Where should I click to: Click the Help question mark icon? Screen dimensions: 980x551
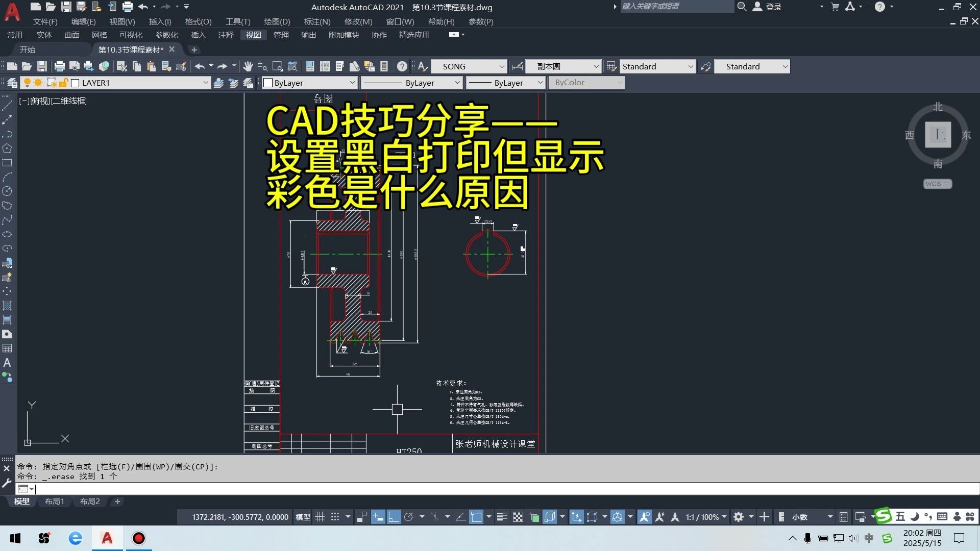[x=402, y=66]
